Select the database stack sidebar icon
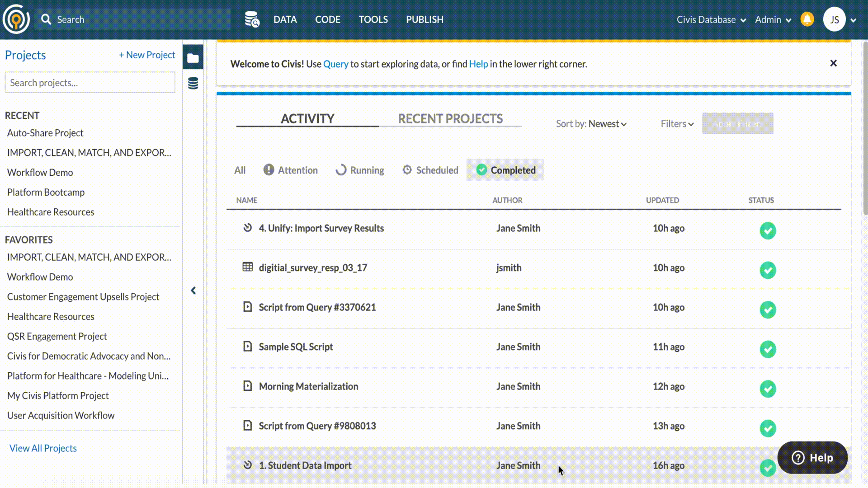The width and height of the screenshot is (868, 488). click(x=193, y=83)
